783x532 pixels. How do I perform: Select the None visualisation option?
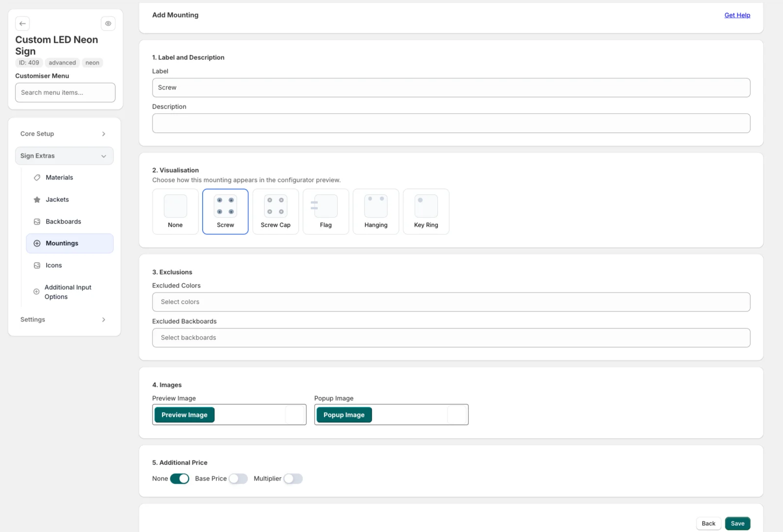[x=175, y=212]
